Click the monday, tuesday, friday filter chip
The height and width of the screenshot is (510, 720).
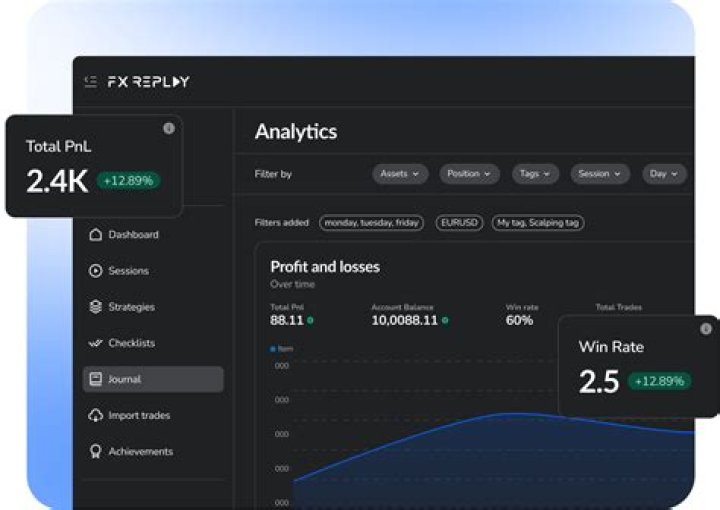pyautogui.click(x=371, y=223)
